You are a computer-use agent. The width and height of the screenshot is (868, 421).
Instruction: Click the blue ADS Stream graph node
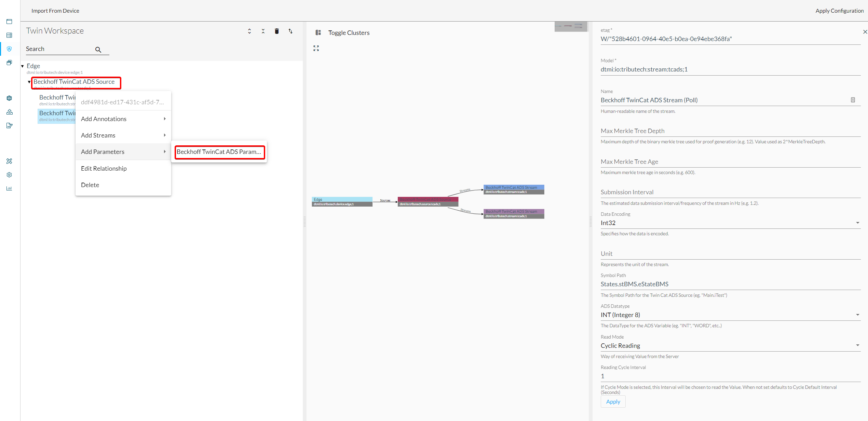(514, 189)
